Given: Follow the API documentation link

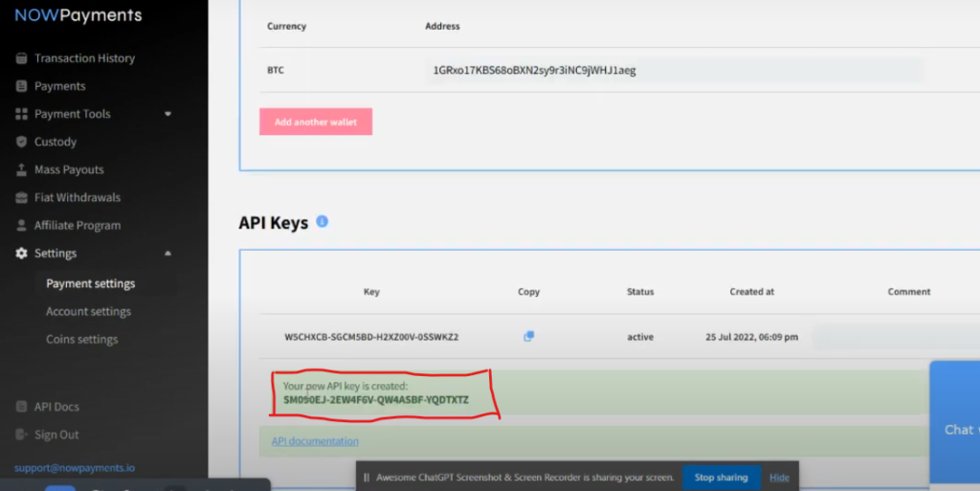Looking at the screenshot, I should tap(315, 441).
